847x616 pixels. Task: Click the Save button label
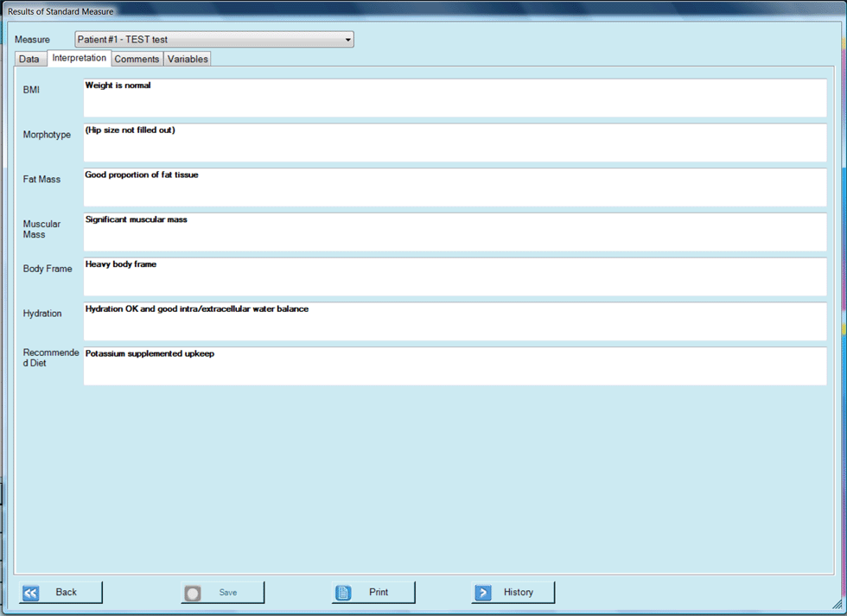[228, 593]
